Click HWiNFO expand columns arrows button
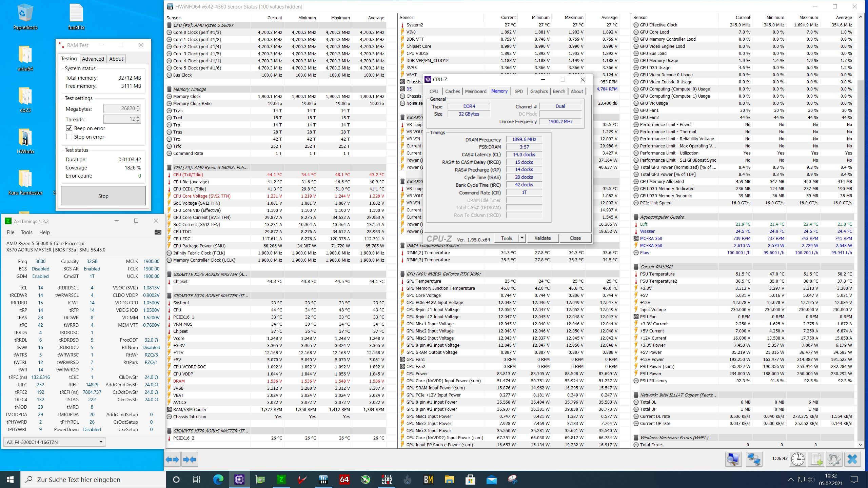The image size is (868, 488). pos(172,460)
